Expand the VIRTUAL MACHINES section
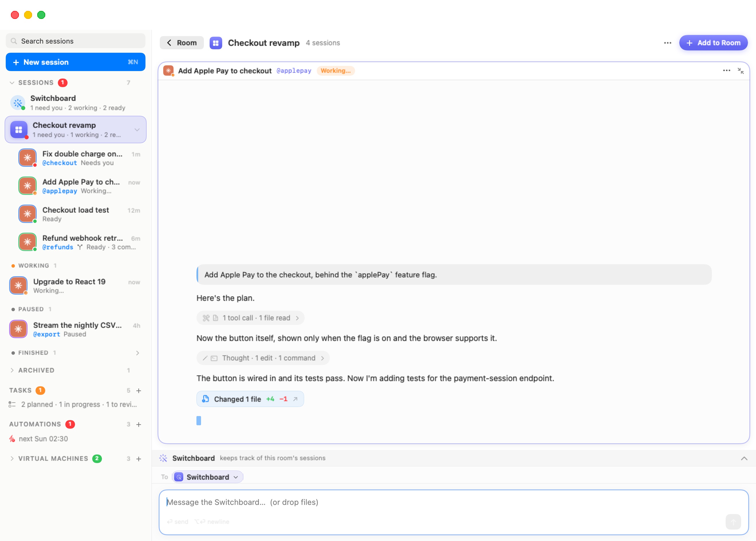Viewport: 756px width, 541px height. click(12, 459)
